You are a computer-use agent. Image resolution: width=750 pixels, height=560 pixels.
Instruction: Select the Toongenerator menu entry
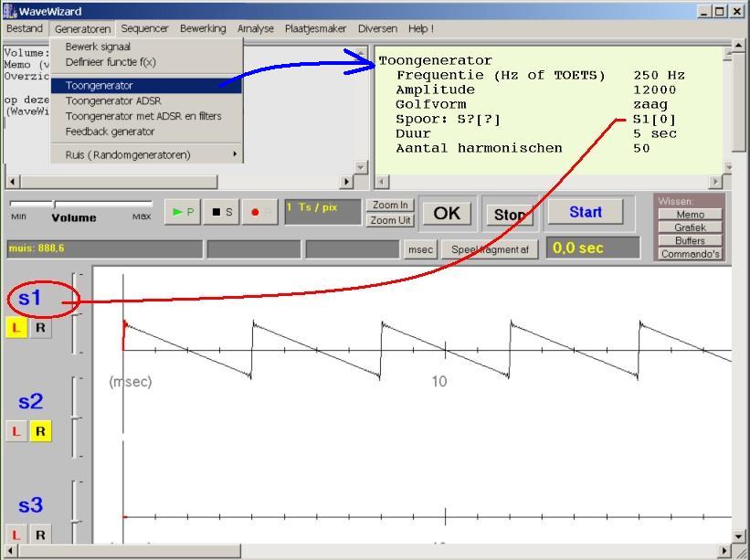point(146,86)
